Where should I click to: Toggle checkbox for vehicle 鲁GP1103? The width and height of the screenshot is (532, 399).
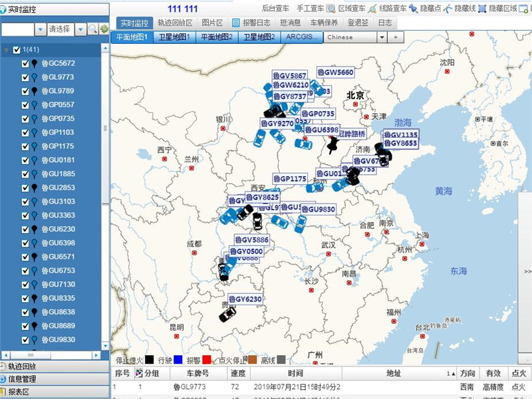click(x=25, y=132)
